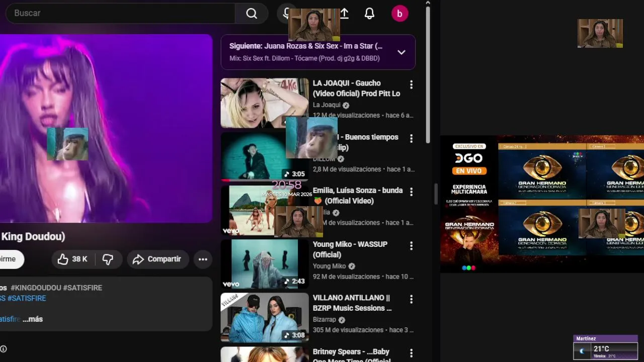Dislike the current video
Screen dimensions: 644x362
[x=108, y=259]
